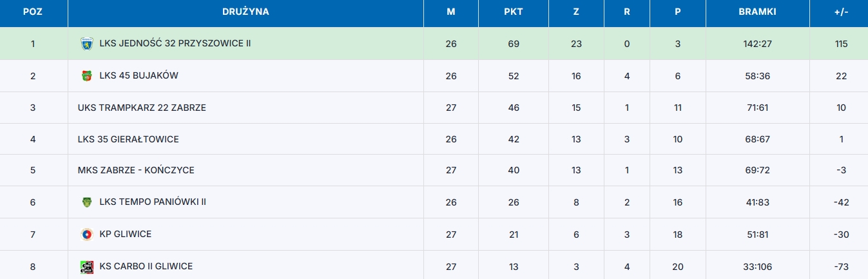Click the KP Gliwice team name
The width and height of the screenshot is (868, 279).
[126, 234]
